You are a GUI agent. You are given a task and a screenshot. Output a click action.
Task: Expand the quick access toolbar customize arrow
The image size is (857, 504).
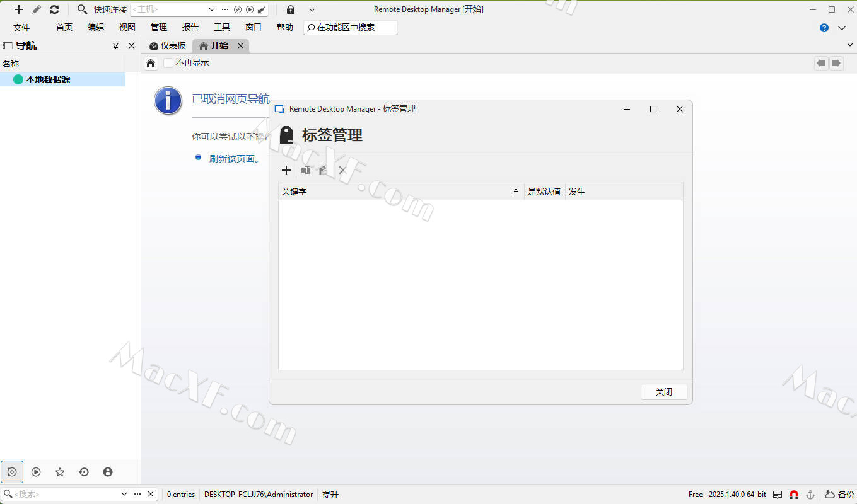(x=312, y=9)
